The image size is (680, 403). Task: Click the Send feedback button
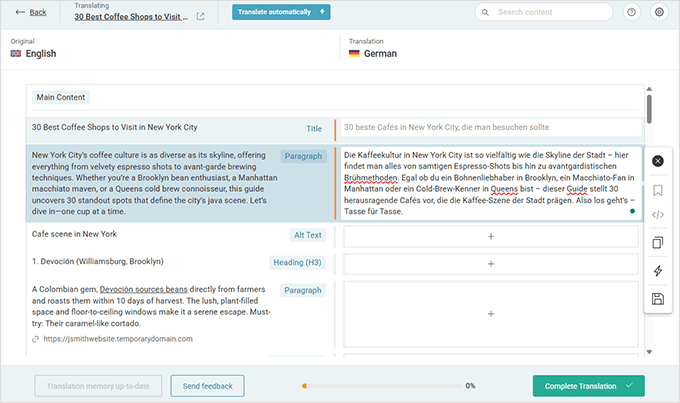pos(207,386)
